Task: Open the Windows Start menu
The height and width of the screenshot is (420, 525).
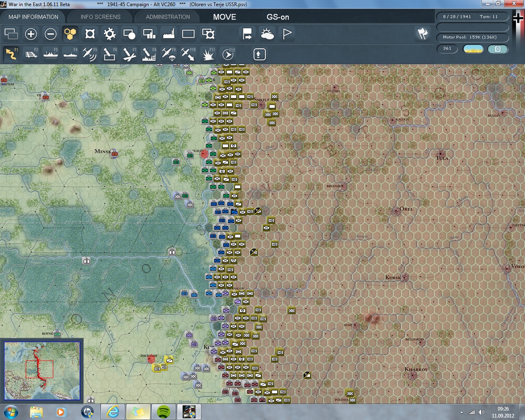Action: coord(10,412)
